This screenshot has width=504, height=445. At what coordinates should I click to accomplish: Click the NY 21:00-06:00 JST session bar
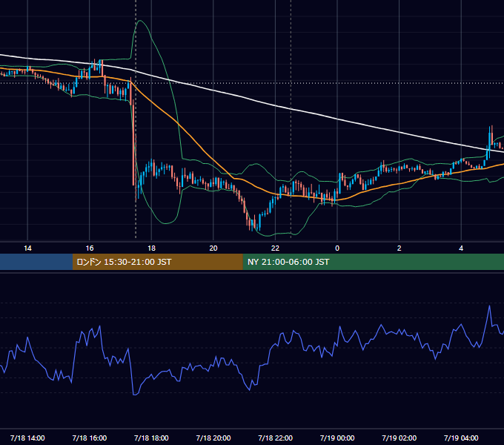pos(373,262)
